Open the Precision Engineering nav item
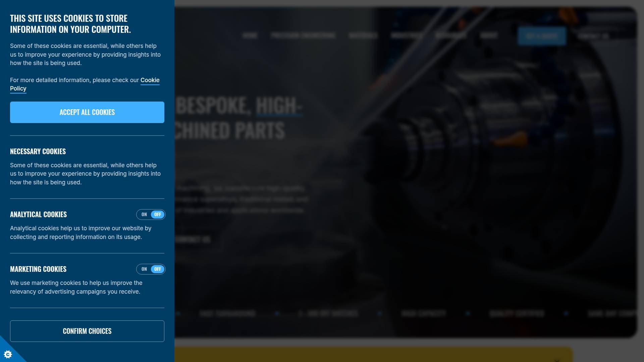This screenshot has height=362, width=644. [303, 36]
